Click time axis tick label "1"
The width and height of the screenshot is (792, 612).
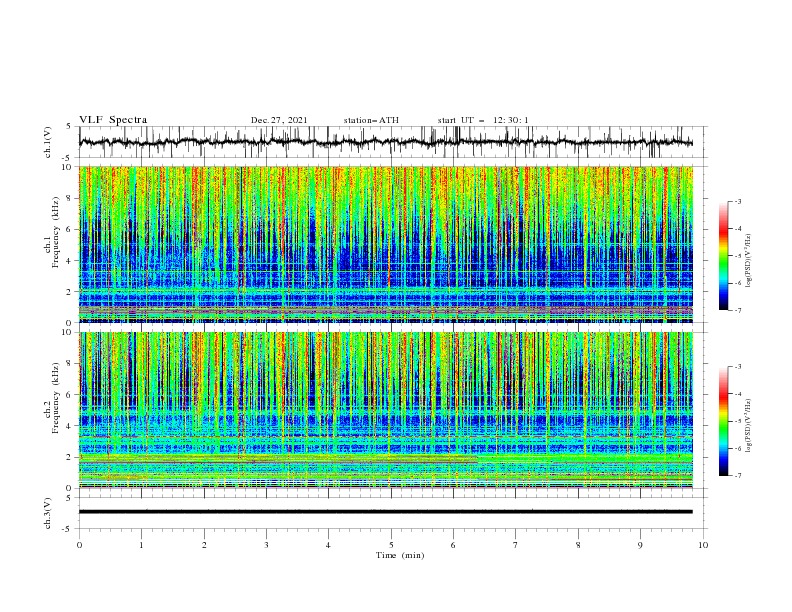tap(141, 545)
